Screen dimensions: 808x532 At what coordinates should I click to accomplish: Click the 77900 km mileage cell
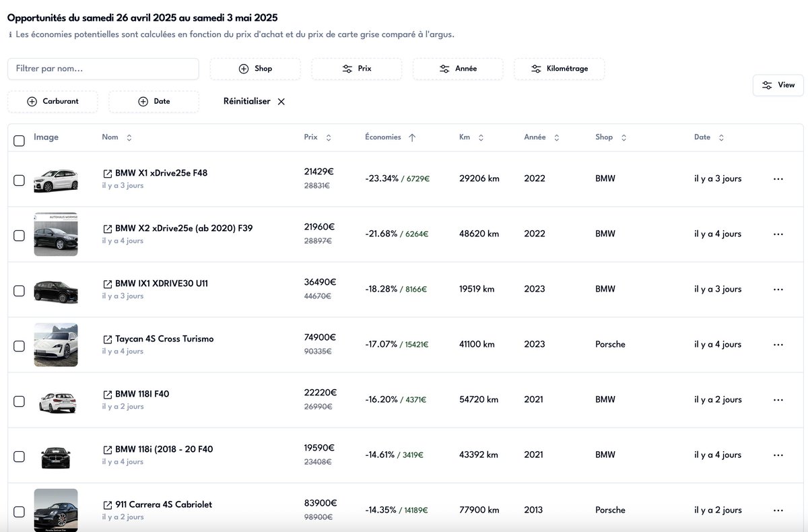[479, 510]
